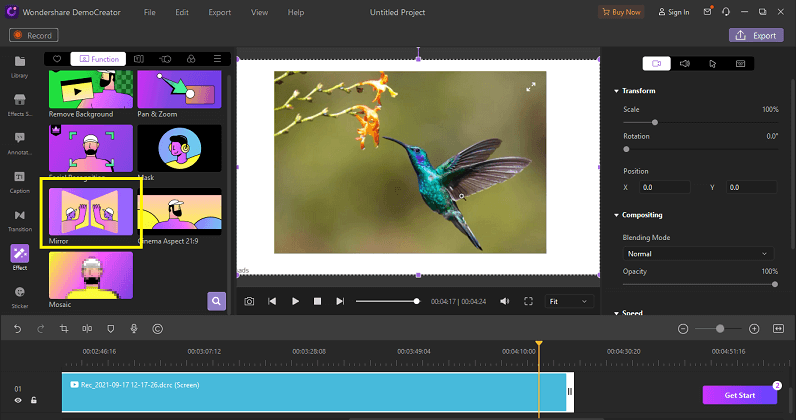Open the File menu
Viewport: 800px width, 420px height.
pyautogui.click(x=149, y=12)
